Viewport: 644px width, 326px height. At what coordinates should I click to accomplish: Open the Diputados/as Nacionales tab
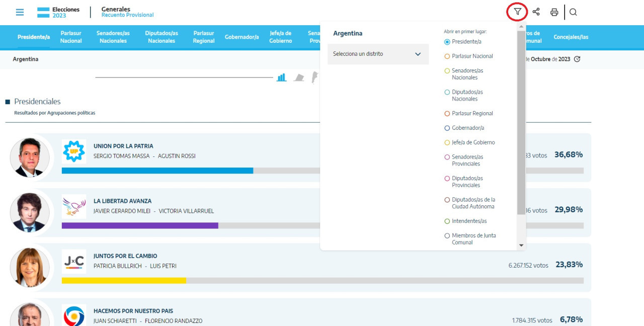(x=162, y=37)
